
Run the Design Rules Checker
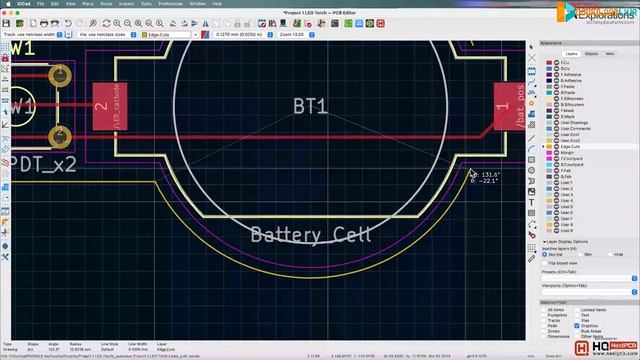coord(308,24)
